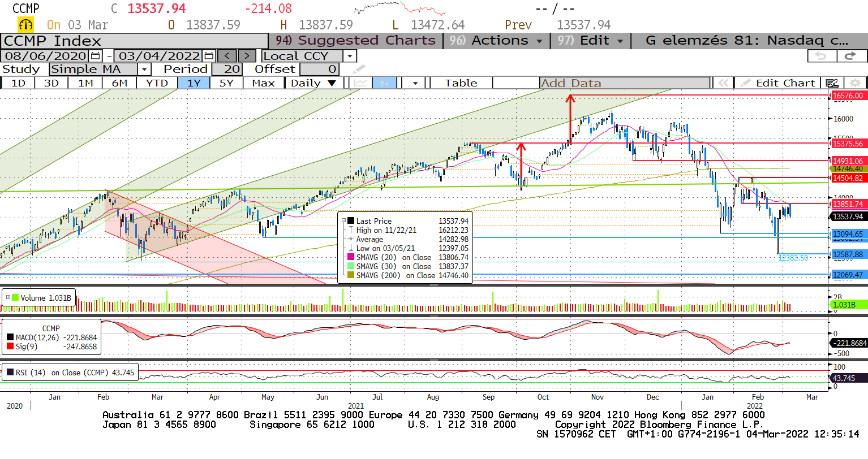Select the 1D range tab
The height and width of the screenshot is (459, 868).
(x=18, y=83)
